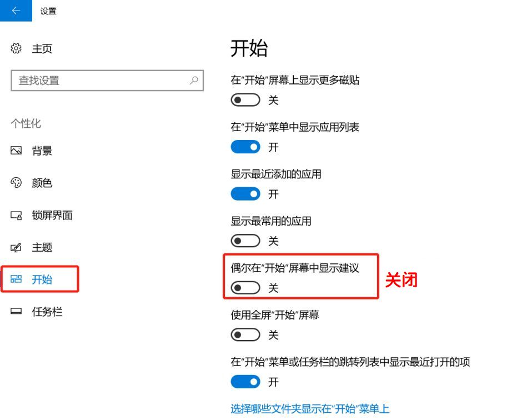Select the 设置 title bar label
The width and height of the screenshot is (532, 420).
[48, 11]
